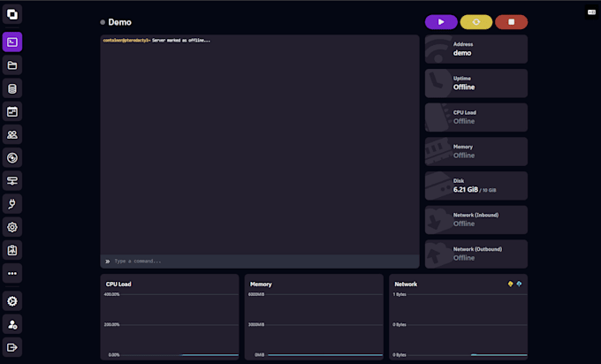Click the logout icon in sidebar
601x364 pixels.
pos(12,347)
